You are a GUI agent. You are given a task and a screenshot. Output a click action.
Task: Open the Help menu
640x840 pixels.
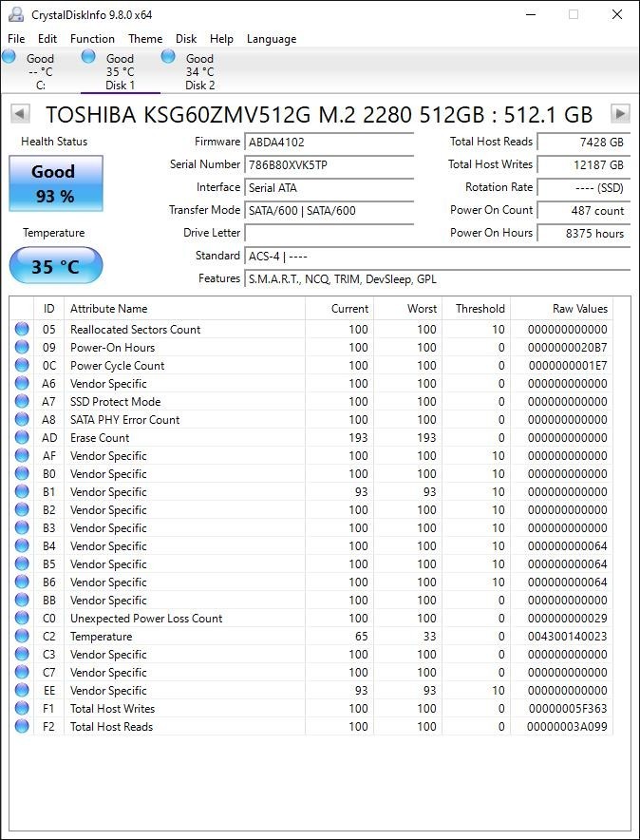pyautogui.click(x=221, y=39)
